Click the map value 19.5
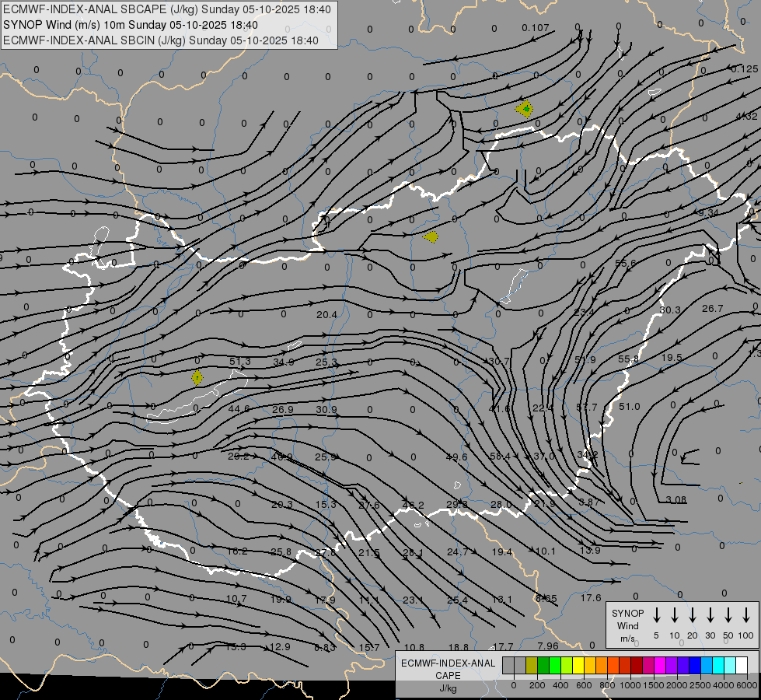The width and height of the screenshot is (761, 700). click(672, 358)
